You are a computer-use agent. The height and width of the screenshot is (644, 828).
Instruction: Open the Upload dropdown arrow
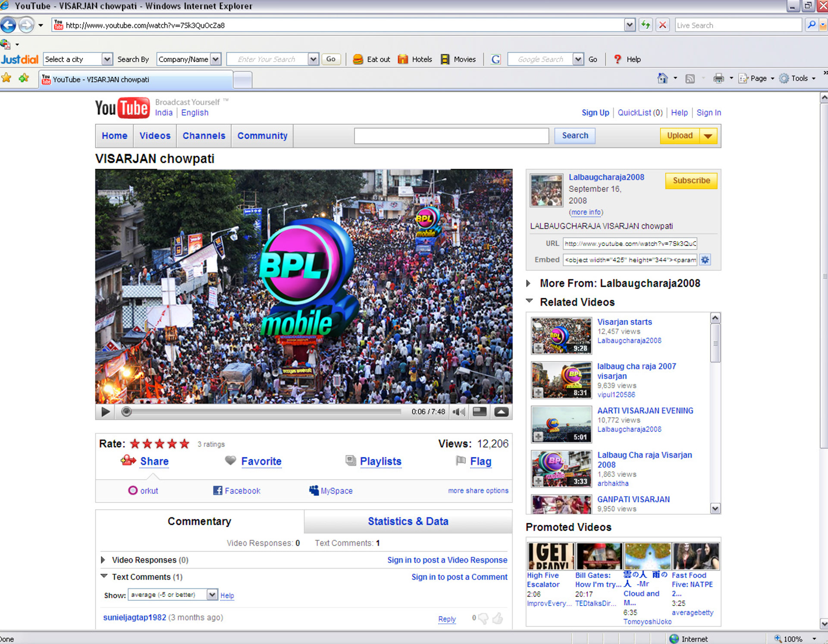coord(708,136)
